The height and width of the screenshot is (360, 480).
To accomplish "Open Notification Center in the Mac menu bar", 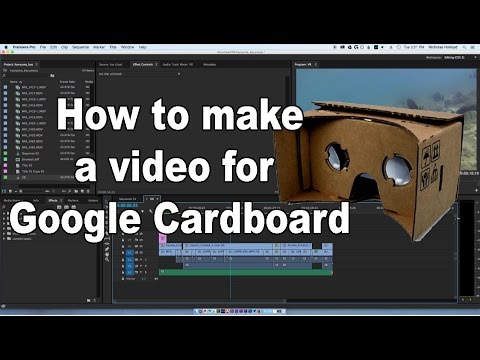I will [473, 47].
